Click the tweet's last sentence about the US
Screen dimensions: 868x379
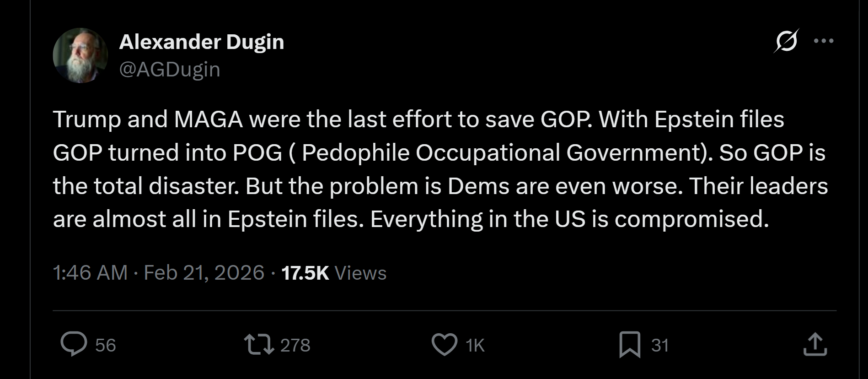[569, 219]
